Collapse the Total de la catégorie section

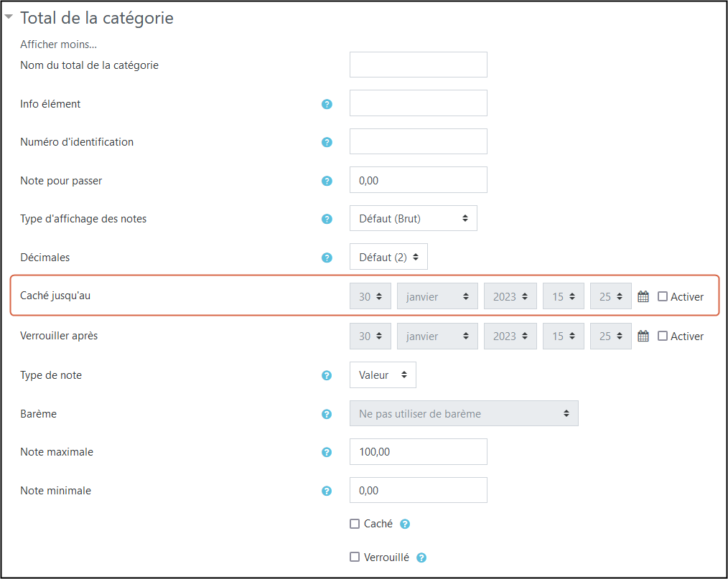tap(9, 17)
